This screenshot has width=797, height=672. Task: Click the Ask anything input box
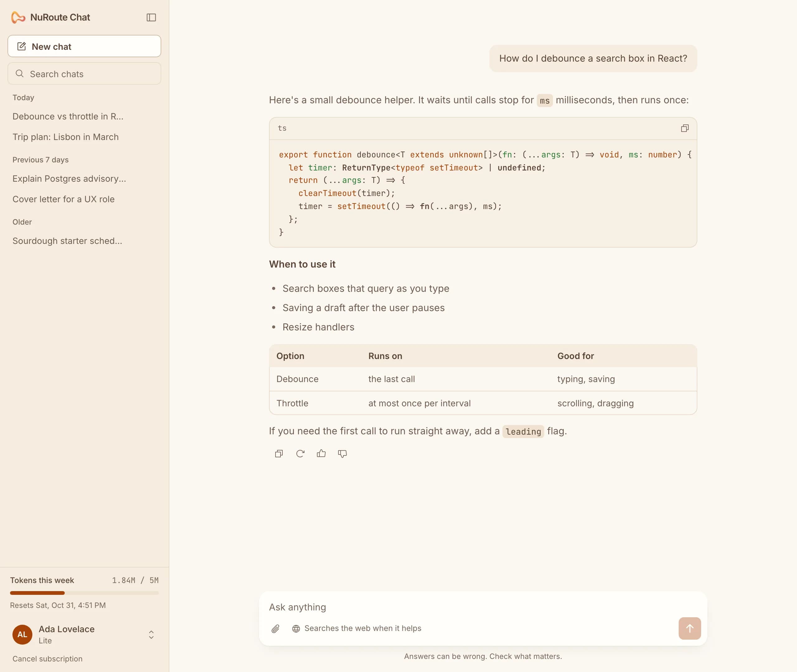(x=483, y=607)
